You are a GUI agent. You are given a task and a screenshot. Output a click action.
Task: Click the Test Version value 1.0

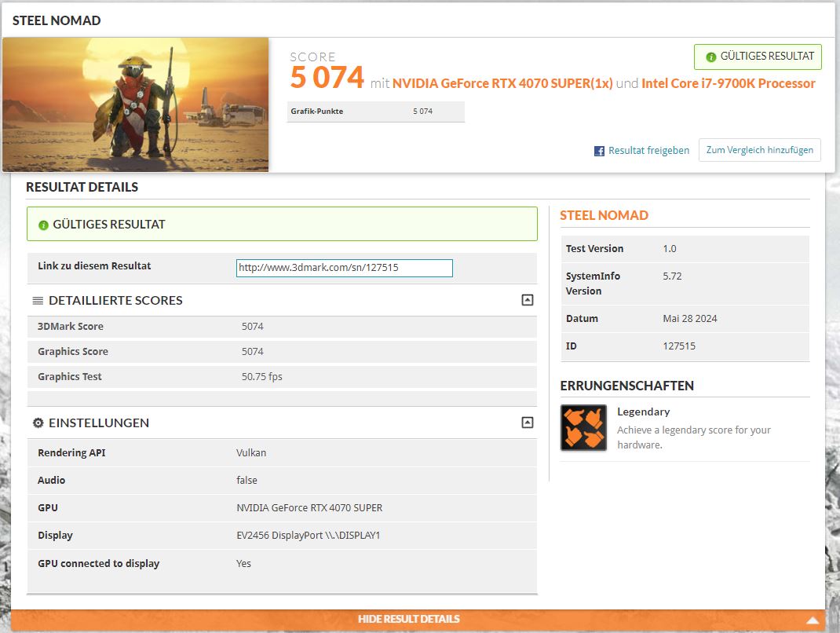670,249
